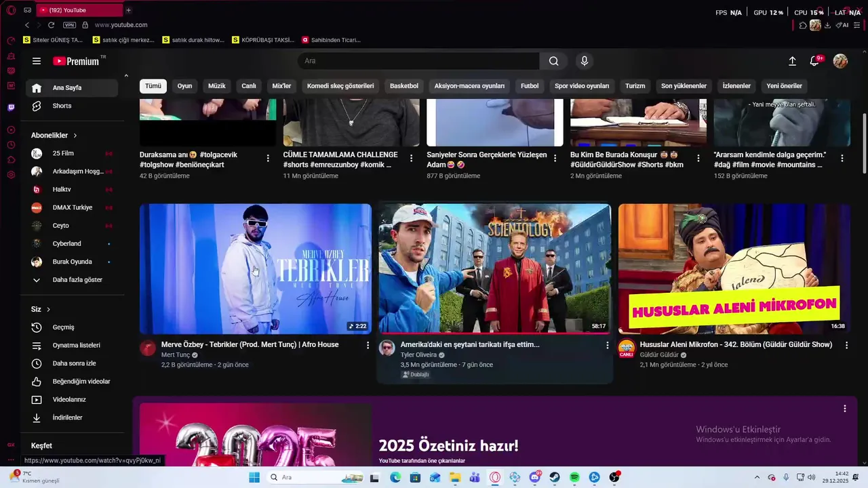Open Geçmiş history page
868x488 pixels.
(73, 327)
